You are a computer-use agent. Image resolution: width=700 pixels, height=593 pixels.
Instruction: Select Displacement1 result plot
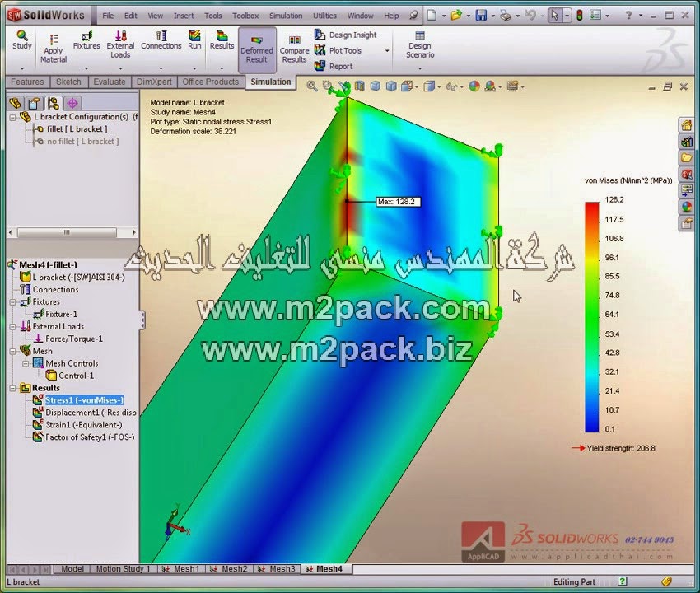(91, 413)
